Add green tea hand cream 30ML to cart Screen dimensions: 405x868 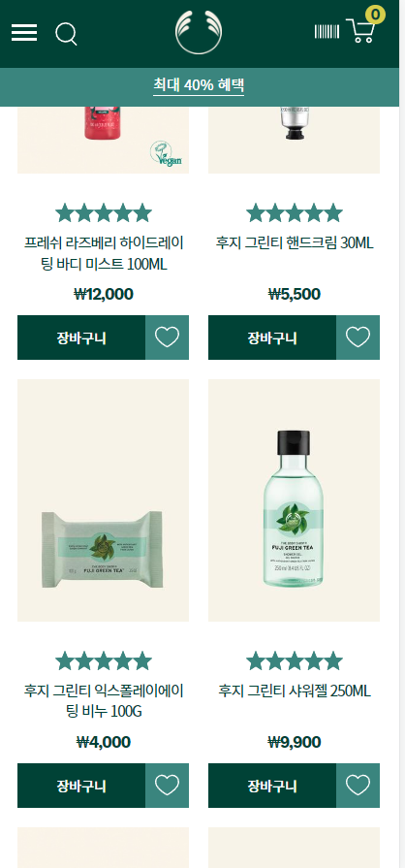pos(272,338)
